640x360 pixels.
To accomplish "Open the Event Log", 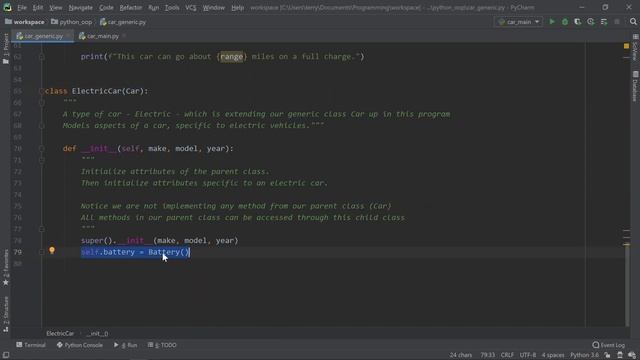I will [x=609, y=345].
